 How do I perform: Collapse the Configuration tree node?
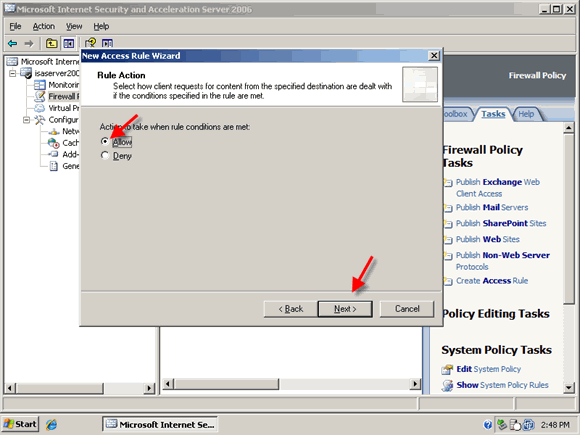[27, 120]
